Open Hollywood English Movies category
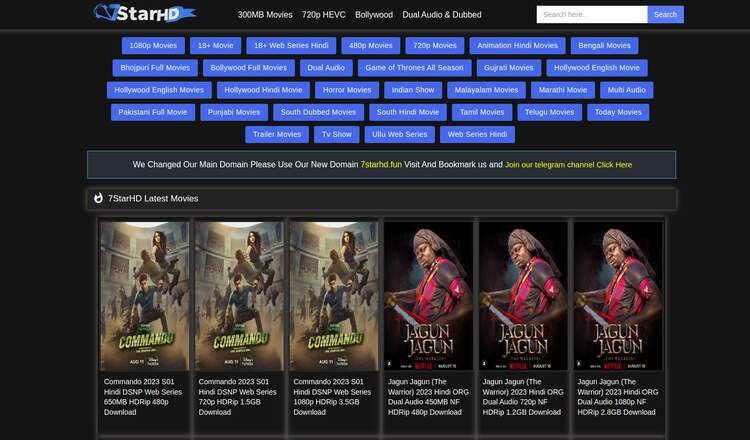This screenshot has width=750, height=440. coord(159,90)
